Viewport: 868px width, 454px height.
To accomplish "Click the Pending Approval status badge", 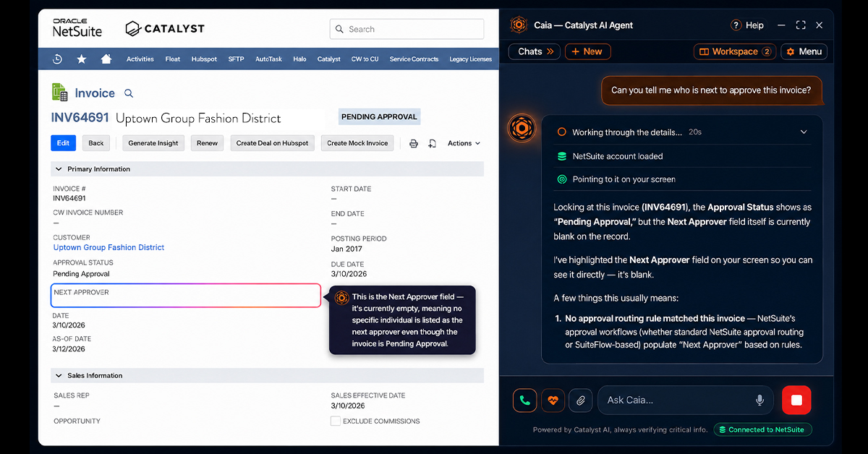I will pos(379,117).
